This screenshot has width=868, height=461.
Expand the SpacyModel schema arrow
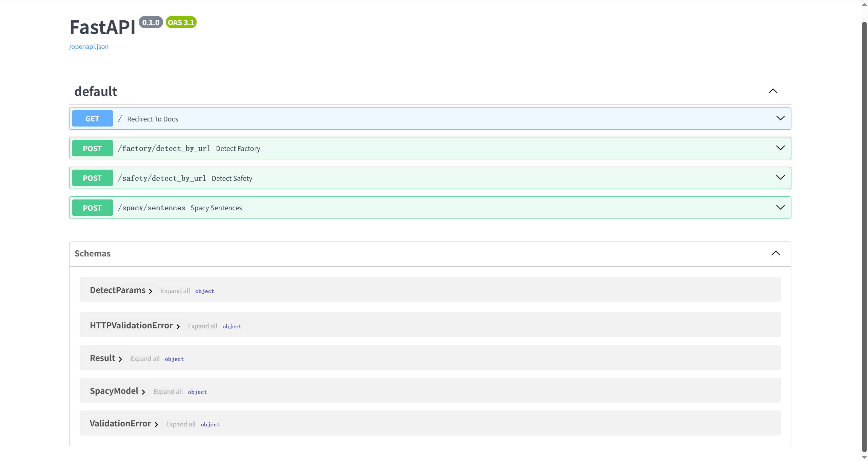(143, 392)
